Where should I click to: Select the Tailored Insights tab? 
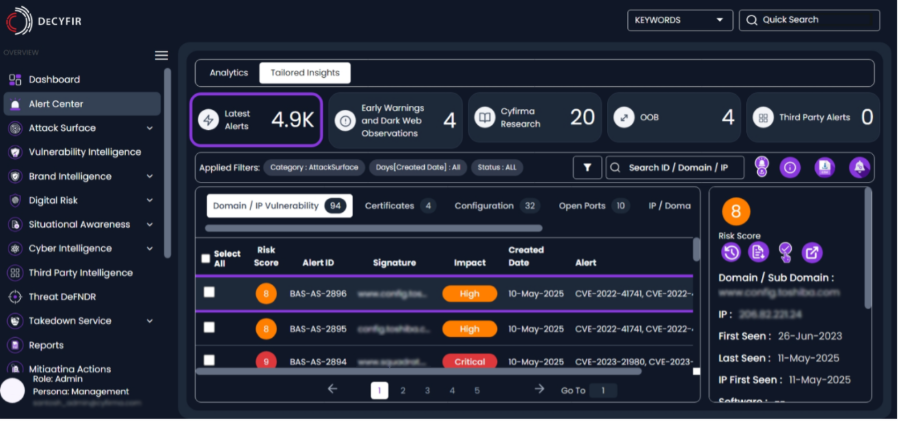[x=305, y=73]
